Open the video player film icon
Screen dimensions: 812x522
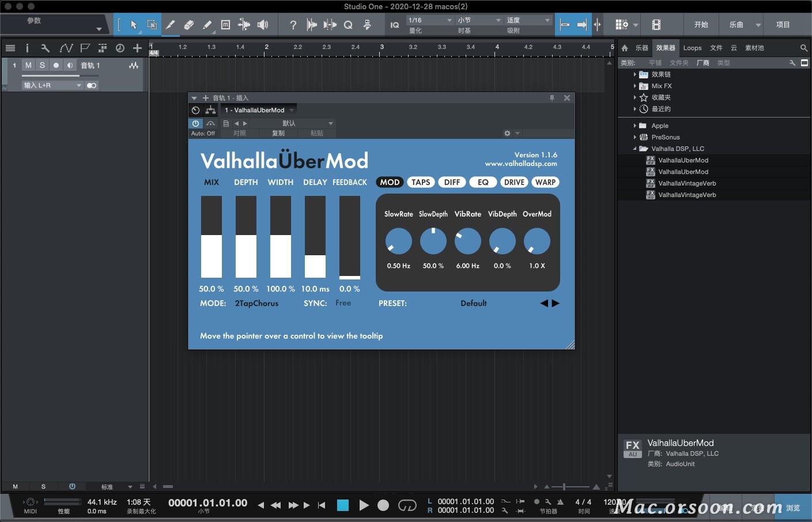tap(656, 25)
